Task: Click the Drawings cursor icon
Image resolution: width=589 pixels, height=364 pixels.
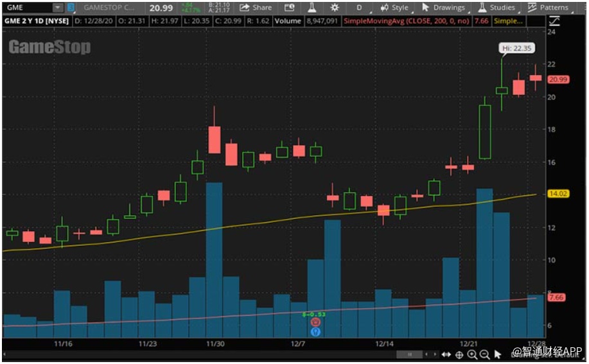Action: pyautogui.click(x=425, y=8)
